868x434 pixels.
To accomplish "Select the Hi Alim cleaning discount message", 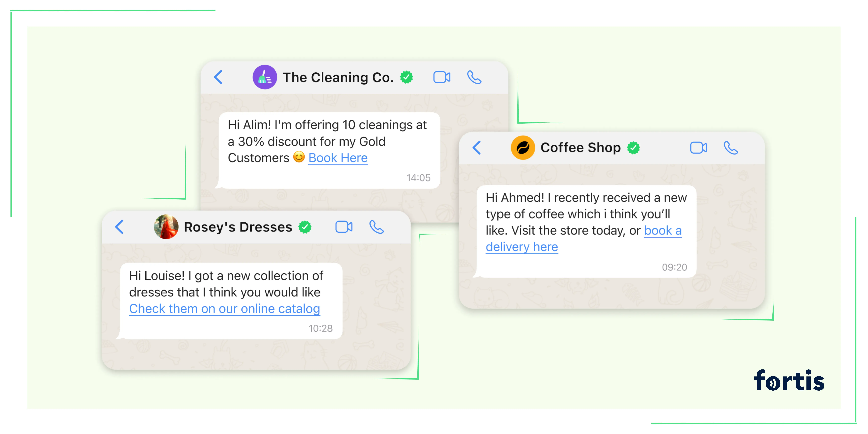I will [329, 150].
